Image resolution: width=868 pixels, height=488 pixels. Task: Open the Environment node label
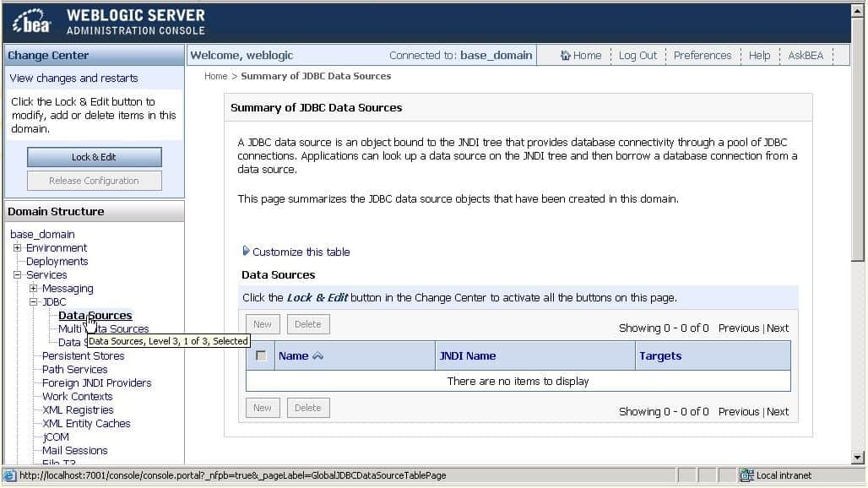tap(57, 248)
